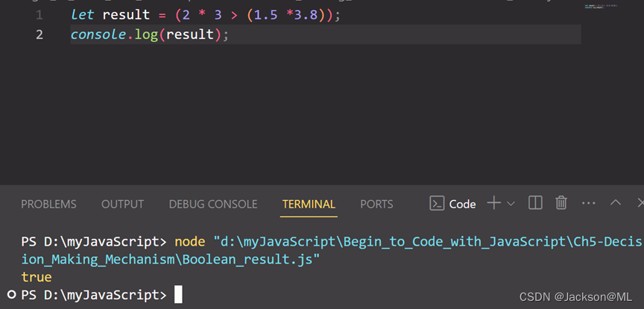Click the Code terminal label
The image size is (644, 309).
click(x=462, y=204)
